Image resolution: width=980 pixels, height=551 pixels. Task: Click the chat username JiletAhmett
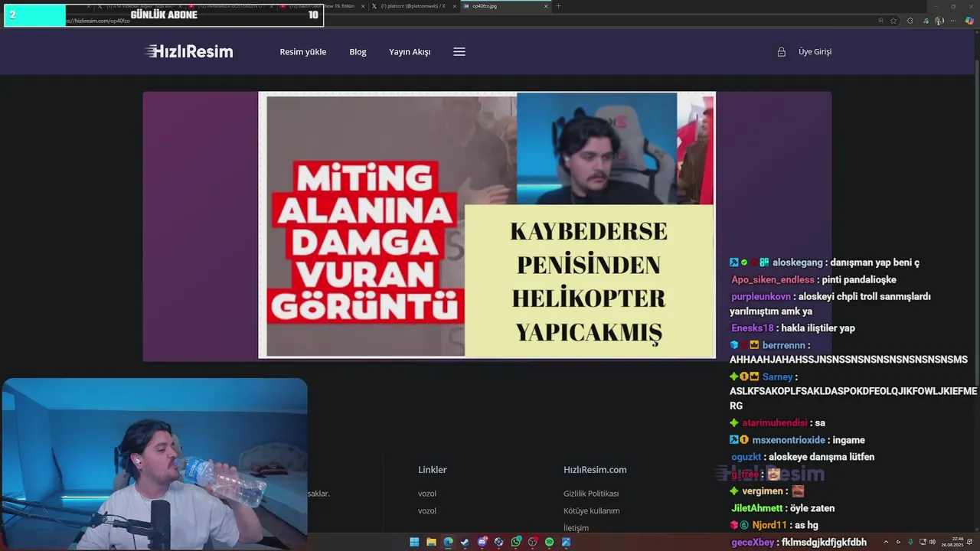(757, 508)
